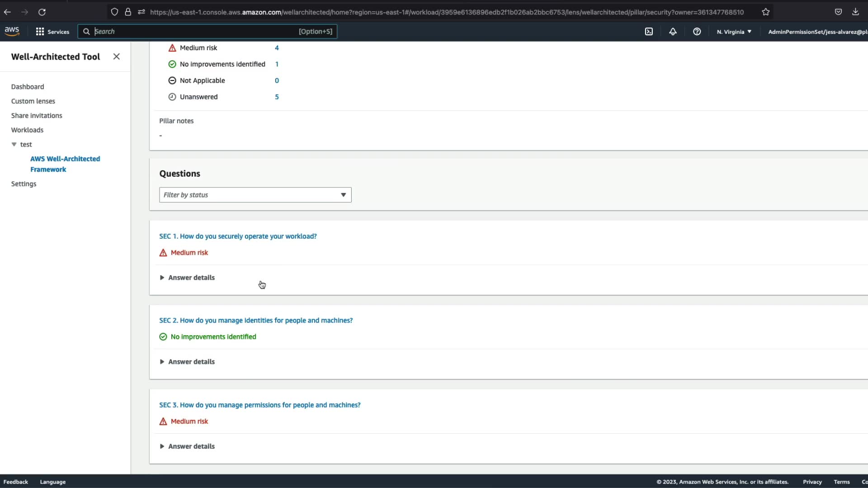Collapse the test workload tree item

click(x=14, y=145)
